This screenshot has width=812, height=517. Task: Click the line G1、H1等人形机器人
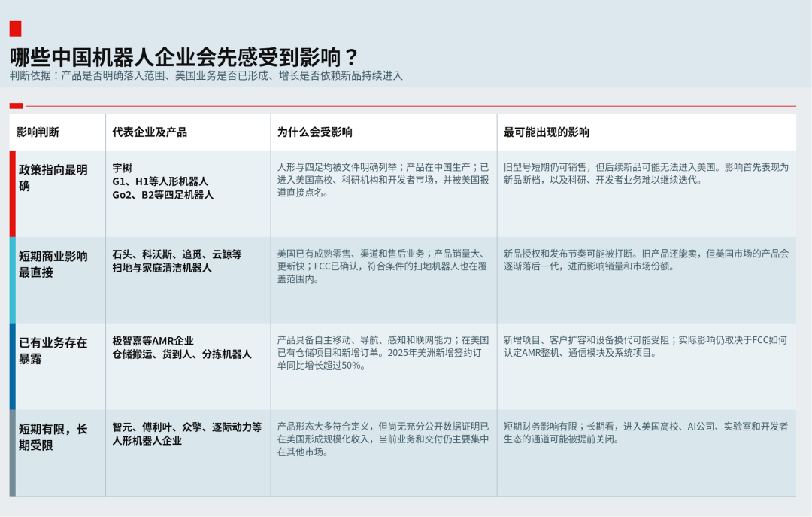[x=160, y=181]
